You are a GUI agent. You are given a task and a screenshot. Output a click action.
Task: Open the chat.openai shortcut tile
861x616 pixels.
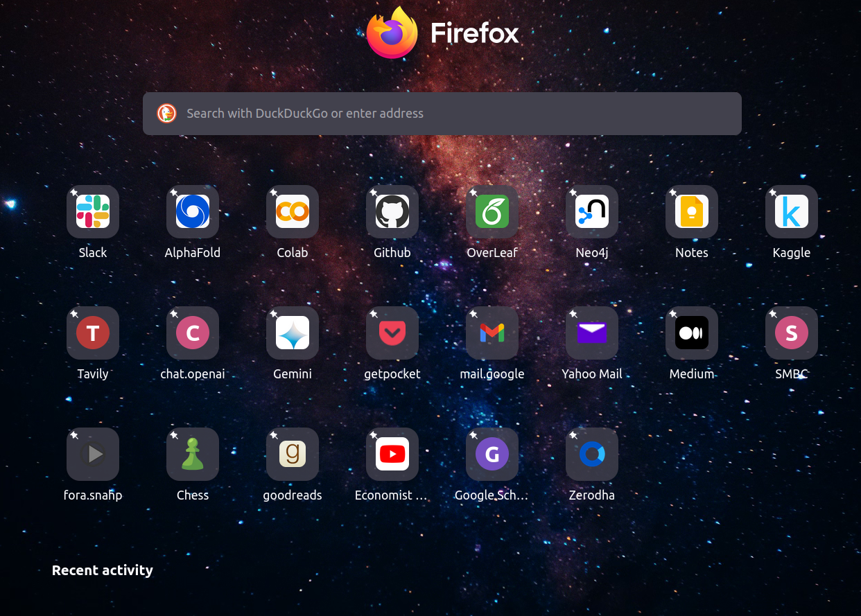[193, 333]
